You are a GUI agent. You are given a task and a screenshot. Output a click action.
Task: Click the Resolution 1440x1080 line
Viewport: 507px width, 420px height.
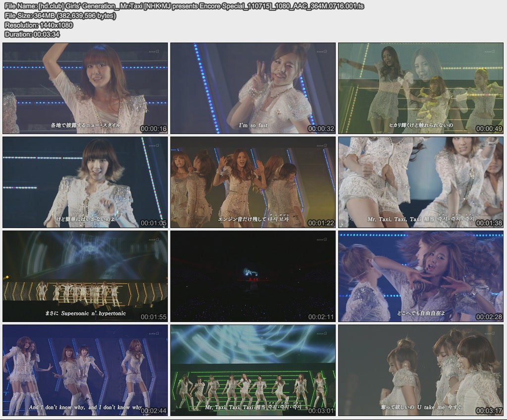(39, 25)
